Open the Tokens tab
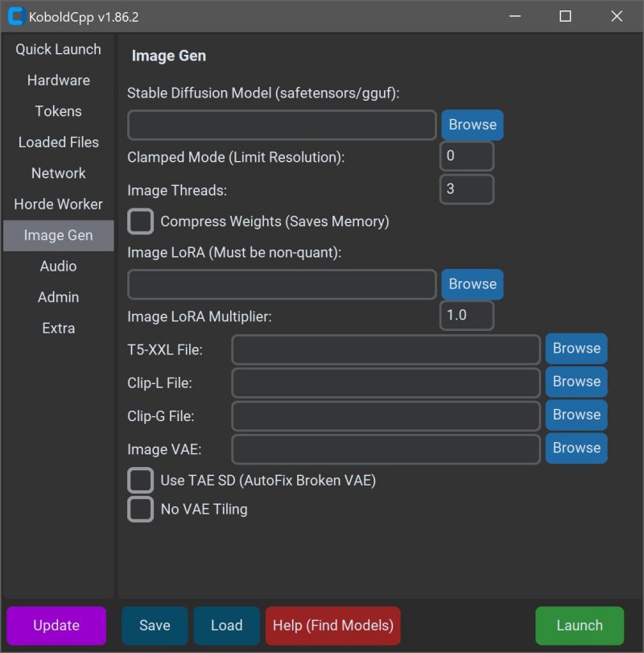 tap(58, 111)
